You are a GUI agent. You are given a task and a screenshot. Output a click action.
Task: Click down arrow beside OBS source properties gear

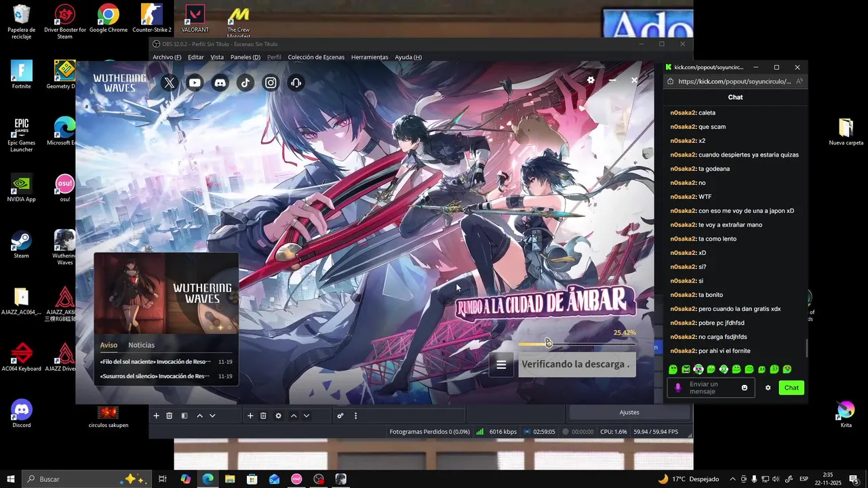click(x=307, y=415)
